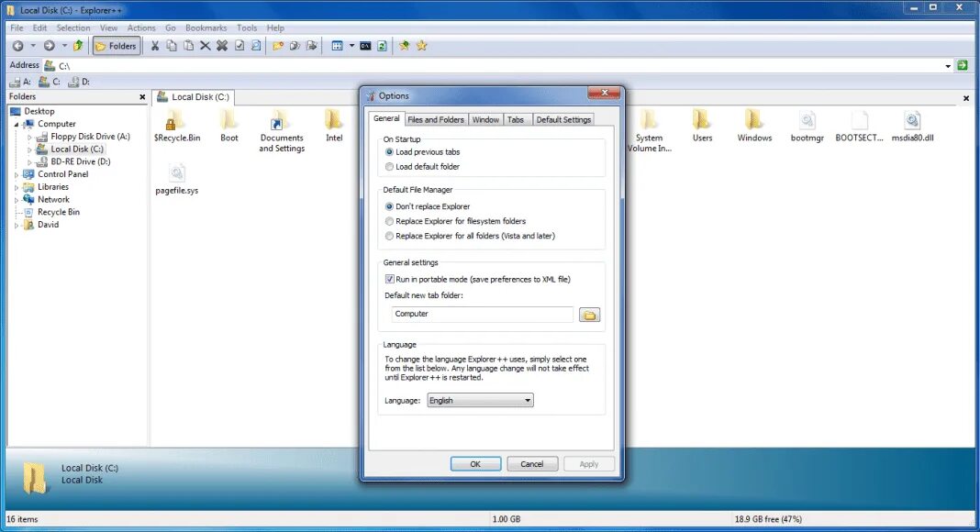The width and height of the screenshot is (980, 532).
Task: Open the Views dropdown arrow in the toolbar
Action: click(351, 46)
